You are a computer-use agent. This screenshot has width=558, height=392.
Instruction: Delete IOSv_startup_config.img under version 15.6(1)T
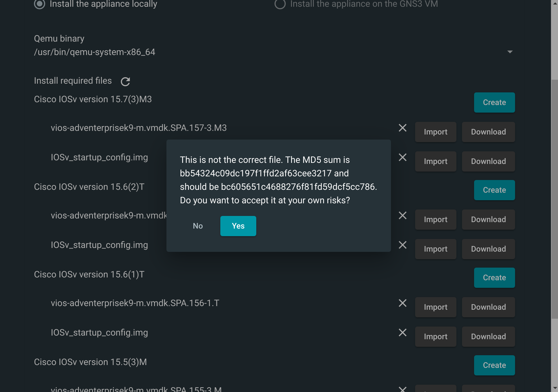[403, 332]
